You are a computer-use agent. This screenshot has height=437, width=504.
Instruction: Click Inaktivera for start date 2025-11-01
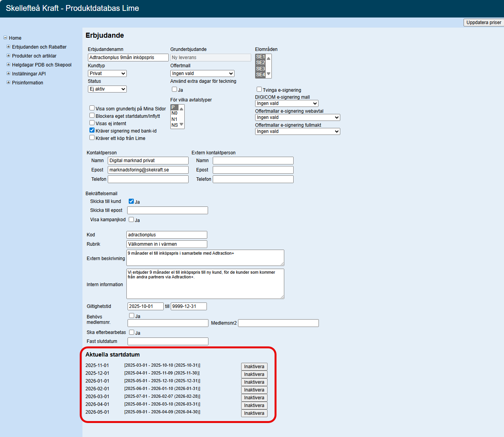[254, 367]
